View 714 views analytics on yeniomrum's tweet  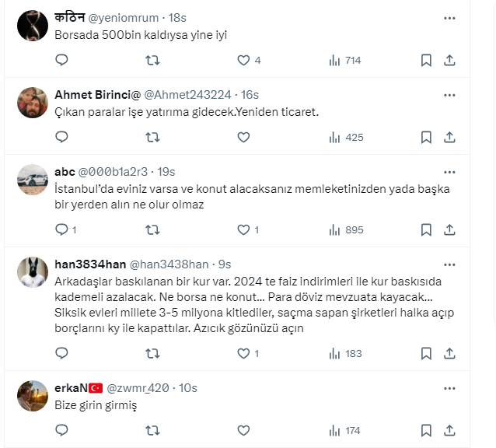point(346,60)
